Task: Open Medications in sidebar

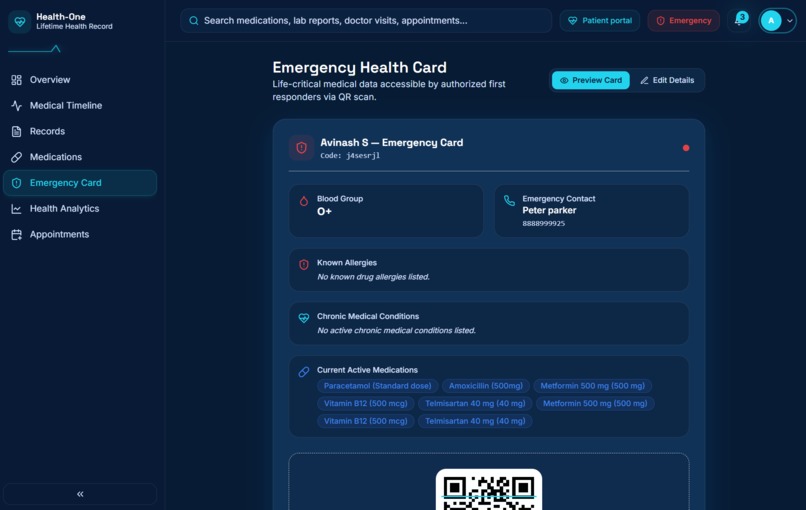Action: [80, 157]
